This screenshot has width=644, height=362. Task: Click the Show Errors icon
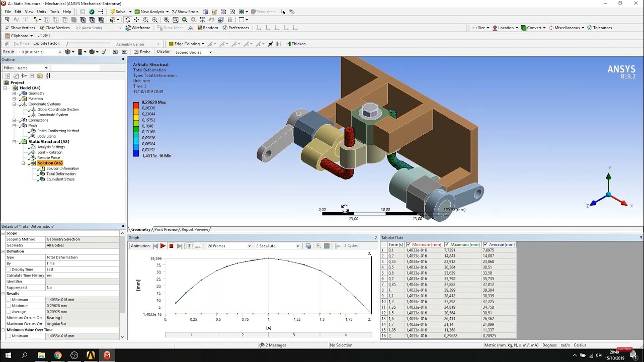[185, 12]
